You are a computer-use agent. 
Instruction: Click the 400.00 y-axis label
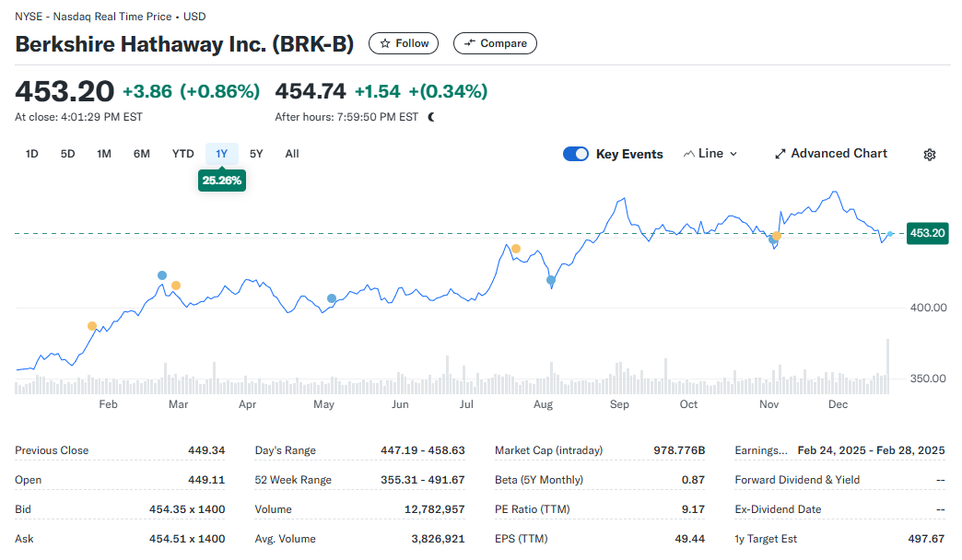928,308
